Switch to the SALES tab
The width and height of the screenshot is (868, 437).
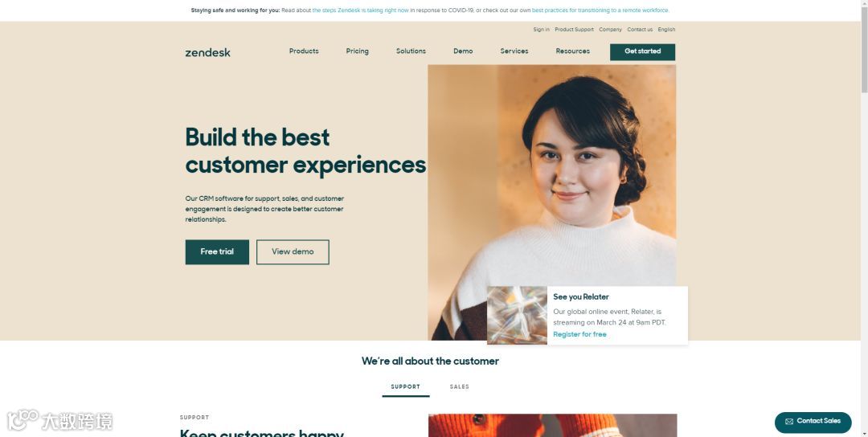(x=460, y=386)
